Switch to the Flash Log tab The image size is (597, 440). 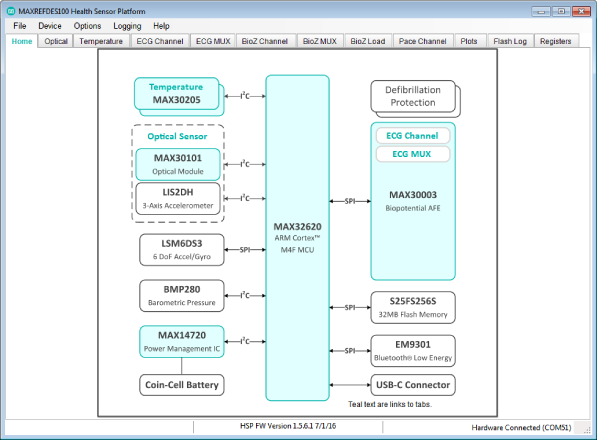[x=510, y=41]
